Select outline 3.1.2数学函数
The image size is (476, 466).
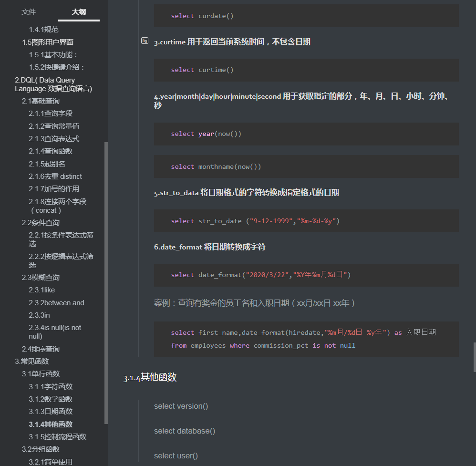point(51,399)
